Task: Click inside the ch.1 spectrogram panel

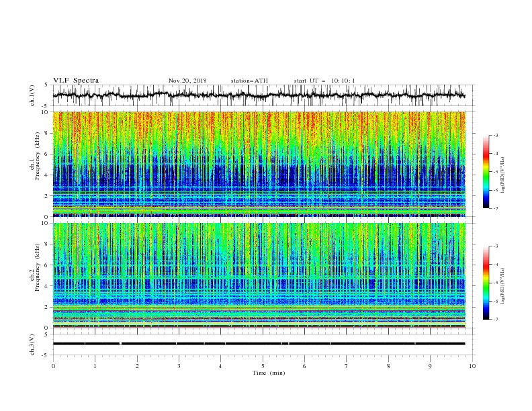Action: pos(259,164)
